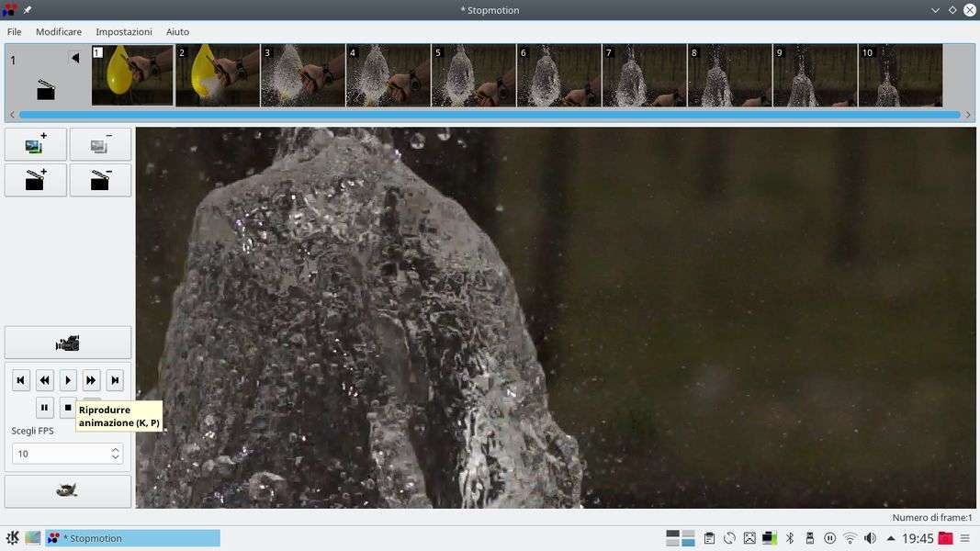
Task: Open the Aiuto menu
Action: click(x=177, y=32)
